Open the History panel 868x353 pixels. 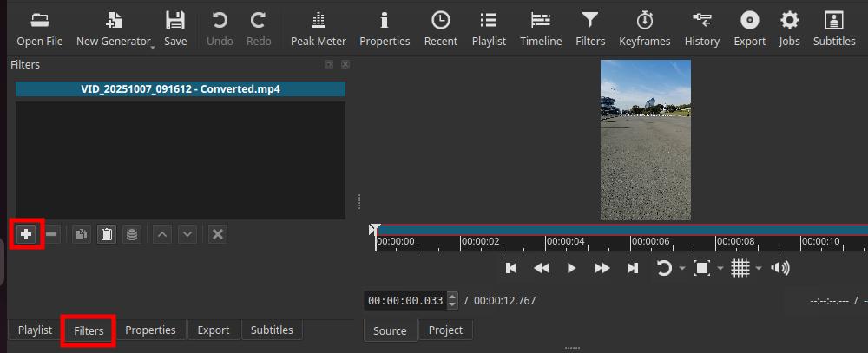[701, 29]
